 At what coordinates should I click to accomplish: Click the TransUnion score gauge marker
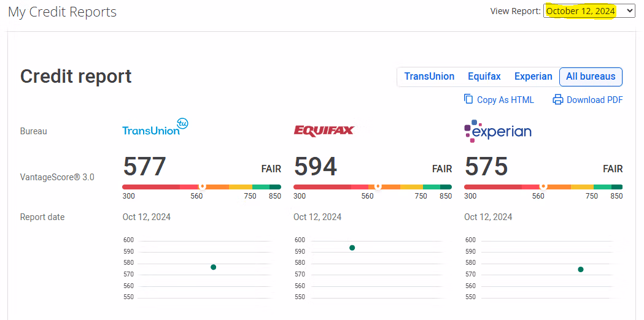(201, 186)
